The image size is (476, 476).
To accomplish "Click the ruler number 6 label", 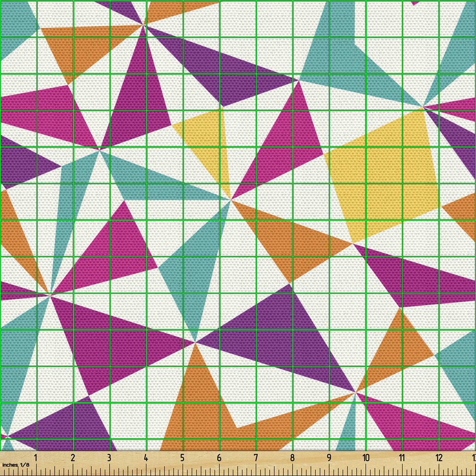I will 219,458.
